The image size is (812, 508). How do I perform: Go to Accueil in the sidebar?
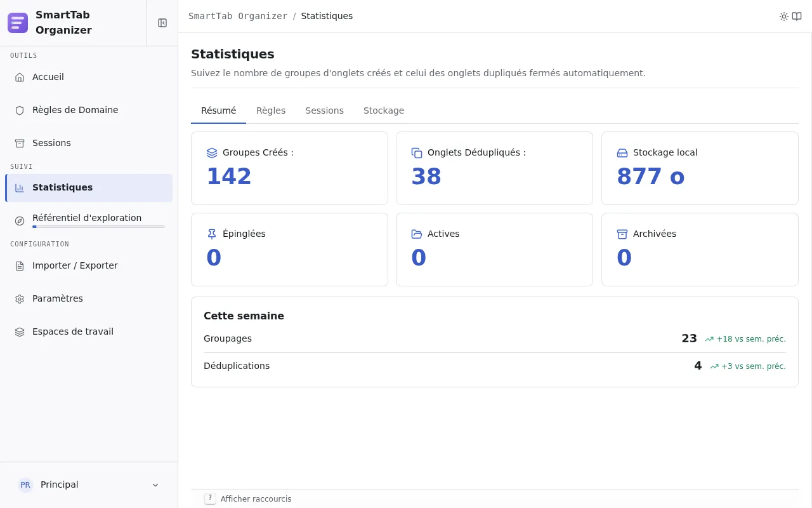pos(89,77)
